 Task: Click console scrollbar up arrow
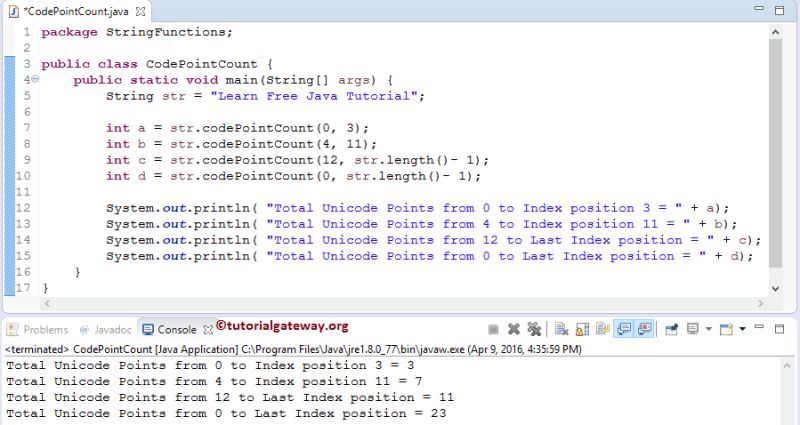(788, 365)
